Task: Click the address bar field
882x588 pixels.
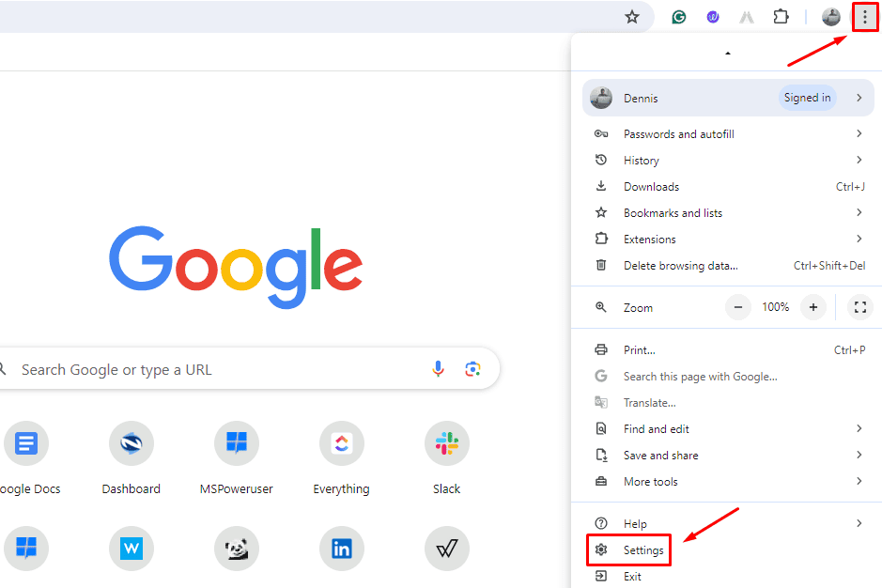Action: coord(326,17)
